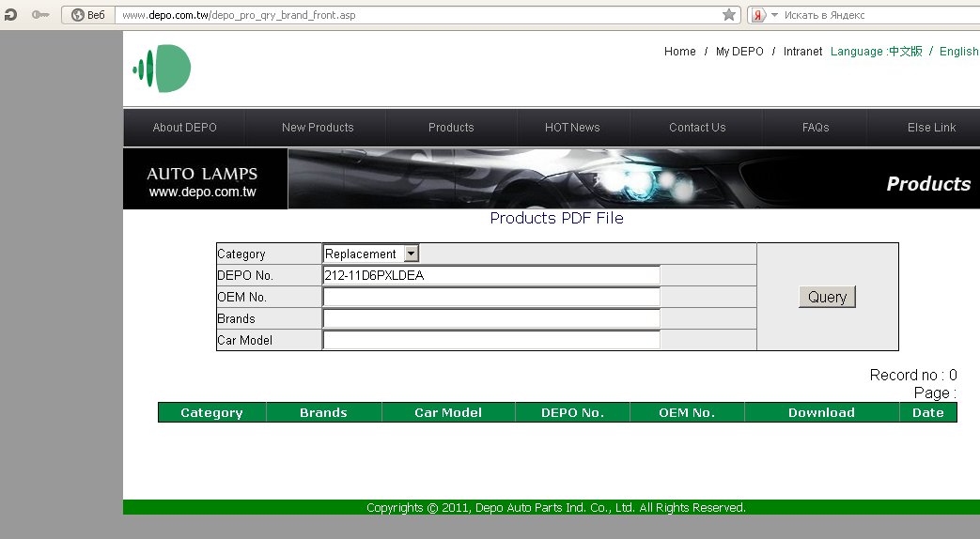This screenshot has width=980, height=539.
Task: Click the Category column header
Action: [x=211, y=412]
